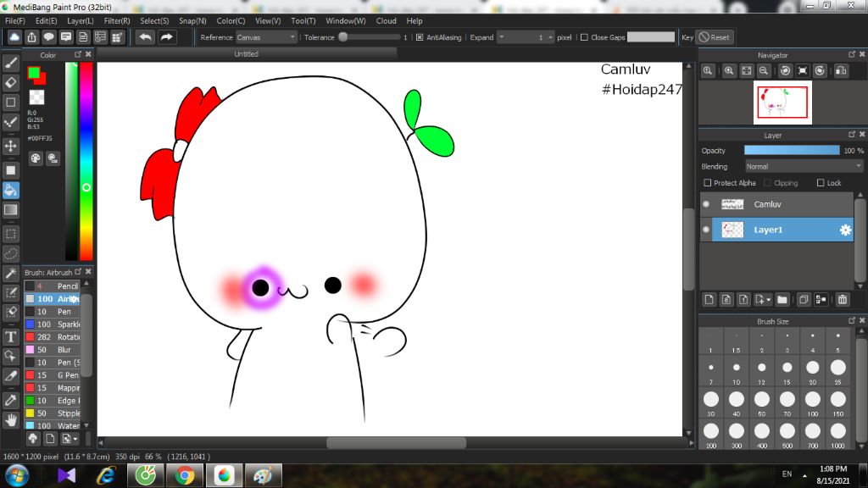The image size is (868, 488).
Task: Open Google Chrome from the taskbar
Action: (185, 475)
